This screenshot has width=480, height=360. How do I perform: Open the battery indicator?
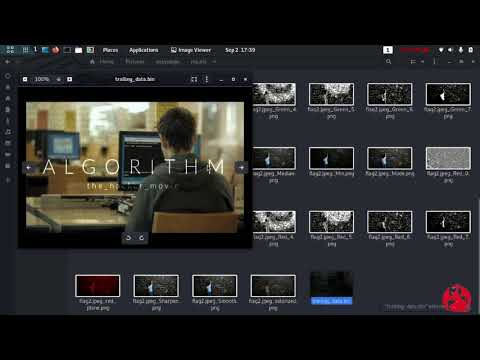click(x=471, y=50)
